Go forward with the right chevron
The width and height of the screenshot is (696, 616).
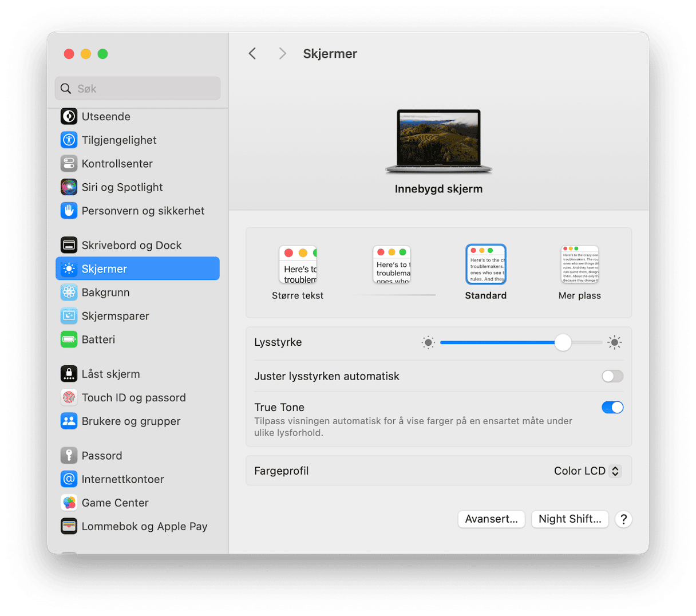pos(282,54)
